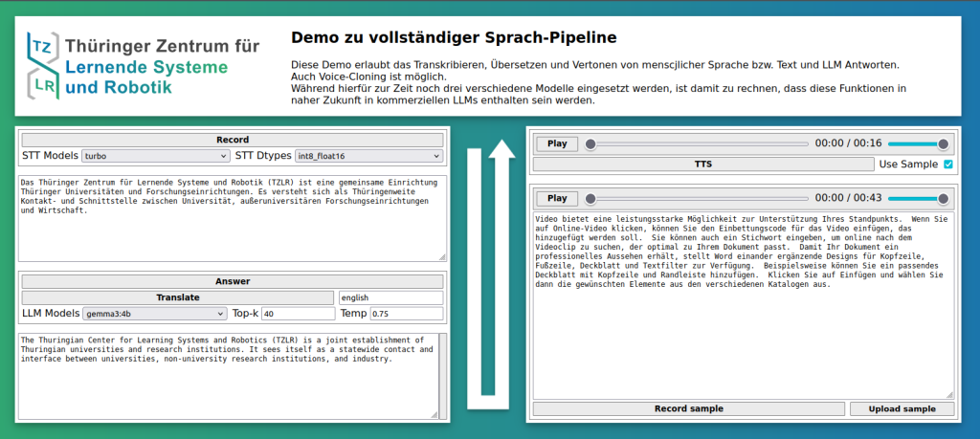This screenshot has height=439, width=980.
Task: Click the Record sample button
Action: 689,409
